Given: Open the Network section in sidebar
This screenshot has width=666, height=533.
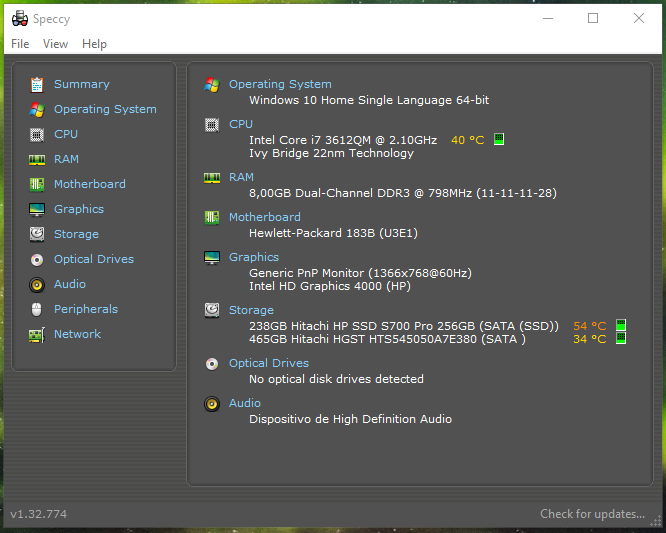Looking at the screenshot, I should [77, 334].
